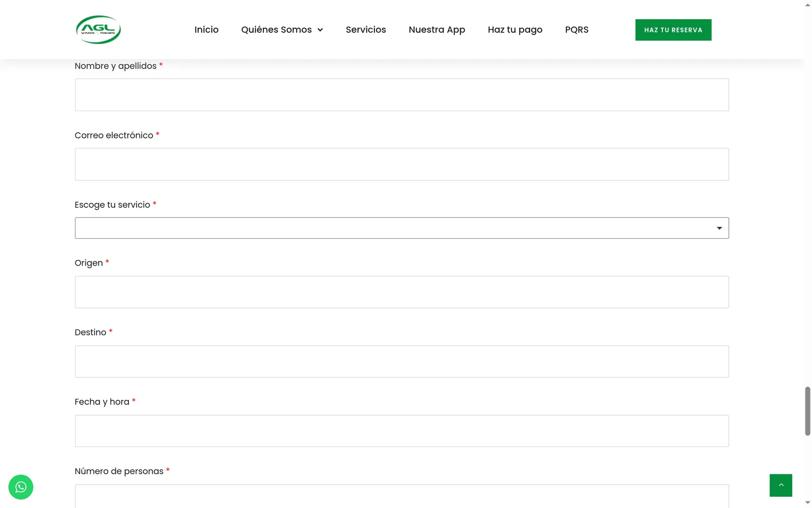
Task: Focus the Correo electrónico field
Action: [402, 164]
